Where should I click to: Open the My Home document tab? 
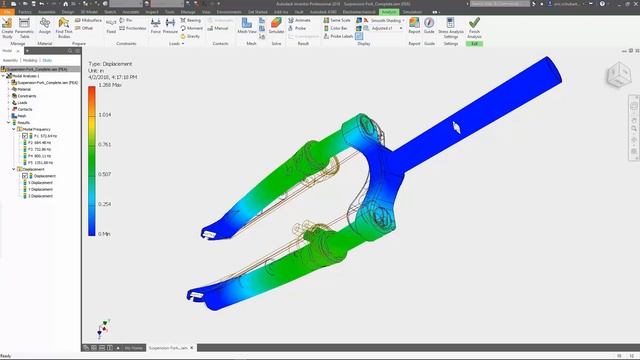133,348
